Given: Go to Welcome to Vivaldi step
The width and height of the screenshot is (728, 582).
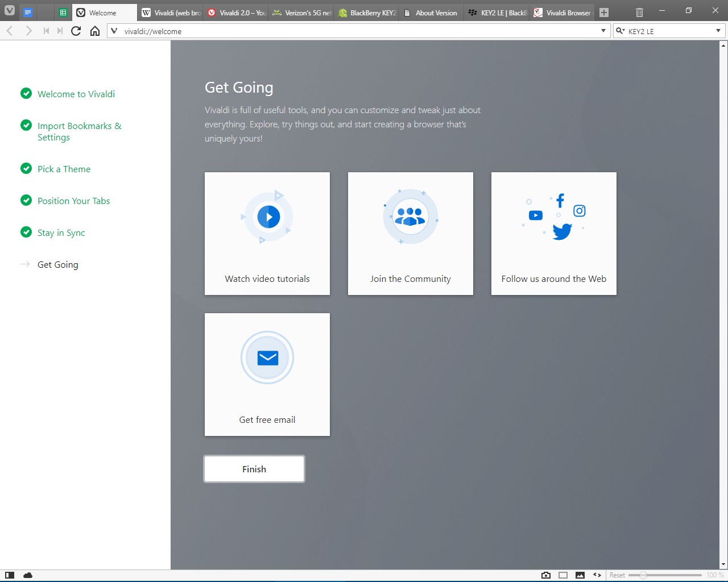Looking at the screenshot, I should [76, 94].
